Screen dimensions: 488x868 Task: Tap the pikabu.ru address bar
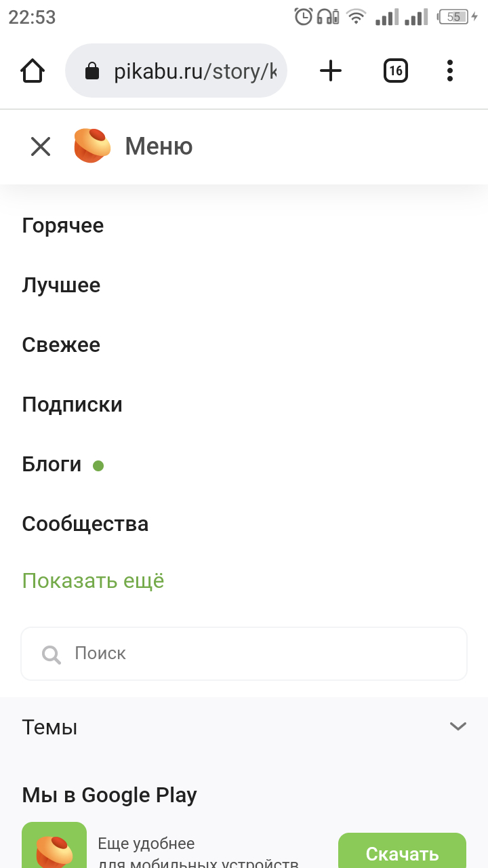193,71
